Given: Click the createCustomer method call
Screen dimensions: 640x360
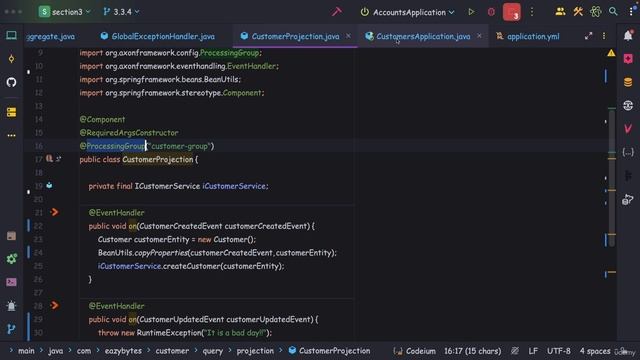Looking at the screenshot, I should tap(191, 266).
